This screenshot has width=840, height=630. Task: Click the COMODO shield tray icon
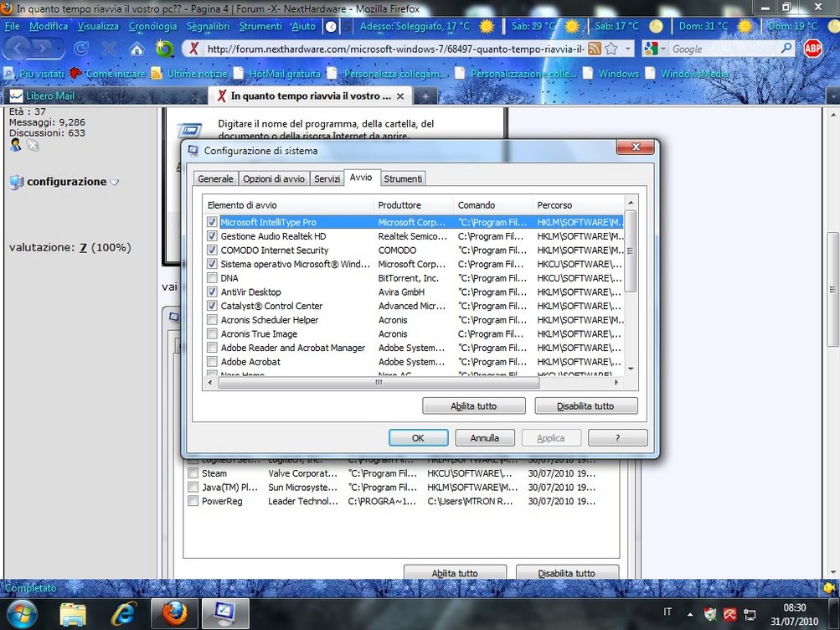pos(710,613)
